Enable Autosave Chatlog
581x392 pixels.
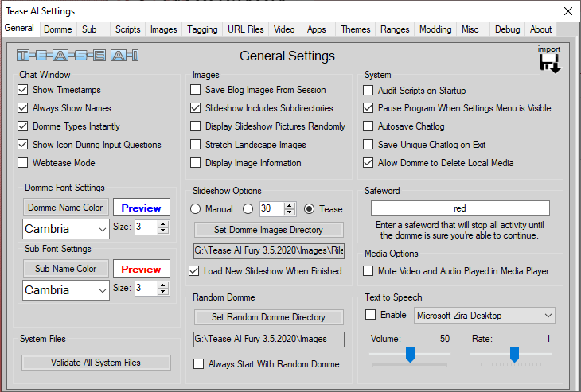coord(368,126)
